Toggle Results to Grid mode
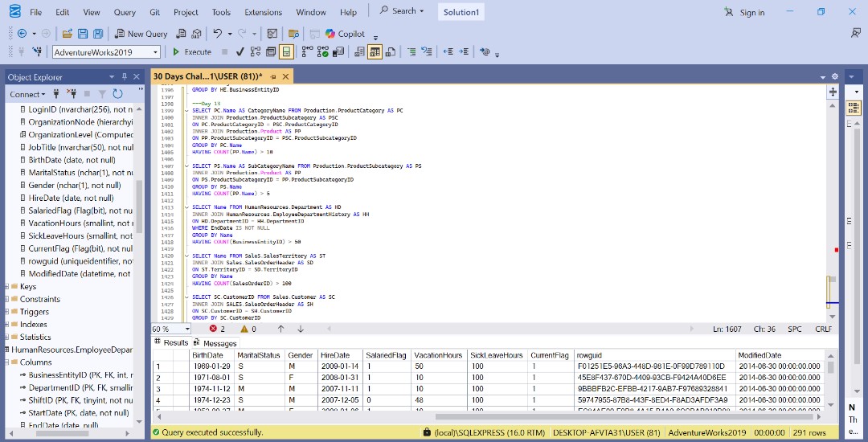Screen dimensions: 868x442 [375, 52]
